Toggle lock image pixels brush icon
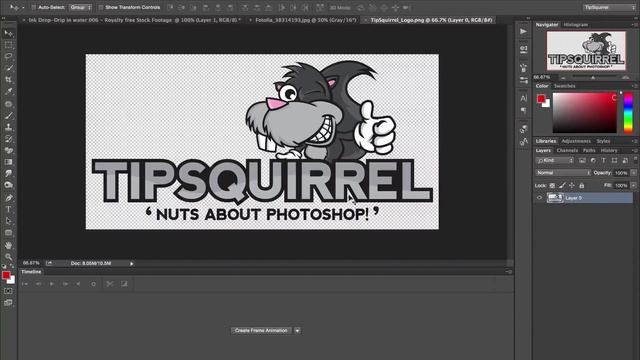The image size is (640, 360). [562, 186]
